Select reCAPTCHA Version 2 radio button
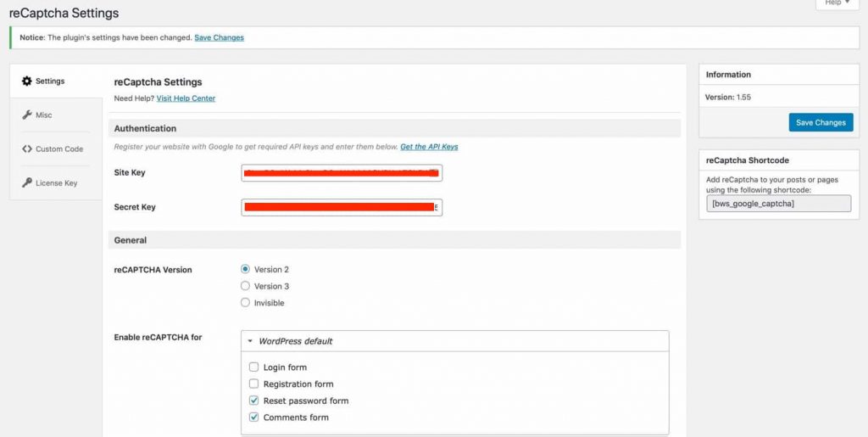Screen dimensions: 868x437 245,269
